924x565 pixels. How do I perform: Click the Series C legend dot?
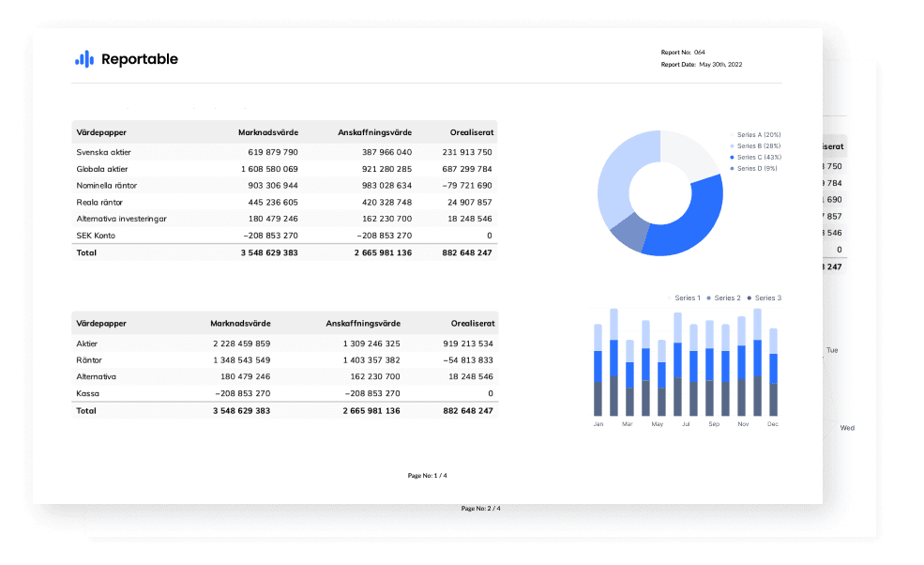coord(732,157)
